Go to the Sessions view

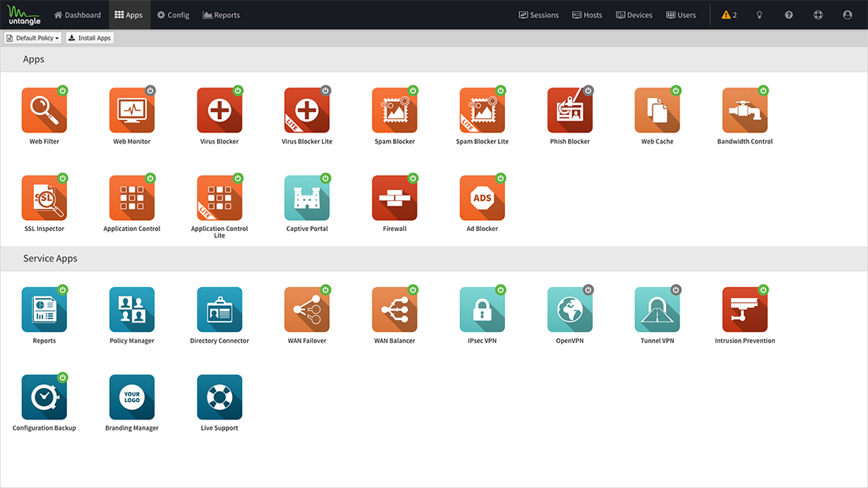click(x=538, y=15)
